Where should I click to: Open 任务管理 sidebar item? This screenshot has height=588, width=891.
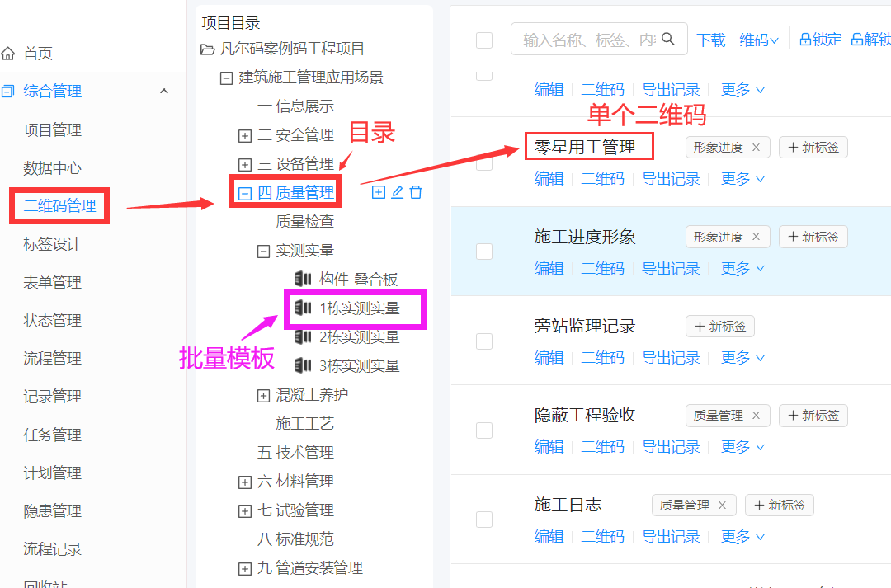(x=52, y=435)
